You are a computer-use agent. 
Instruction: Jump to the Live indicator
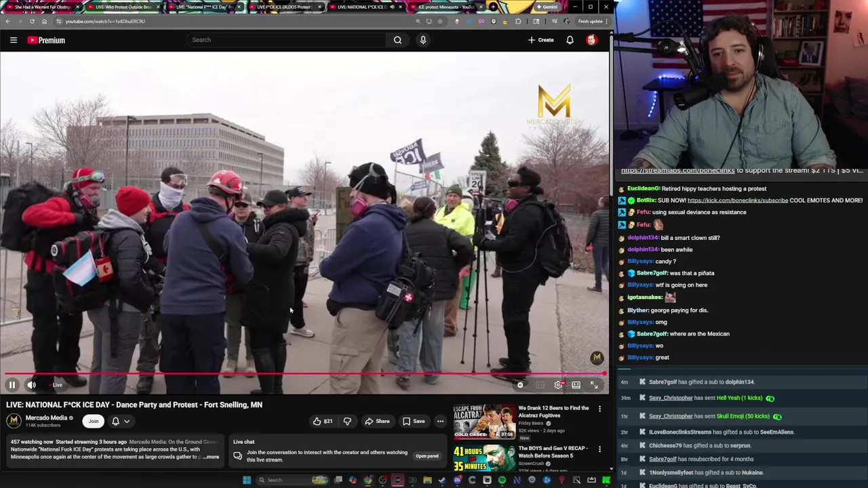(x=57, y=385)
